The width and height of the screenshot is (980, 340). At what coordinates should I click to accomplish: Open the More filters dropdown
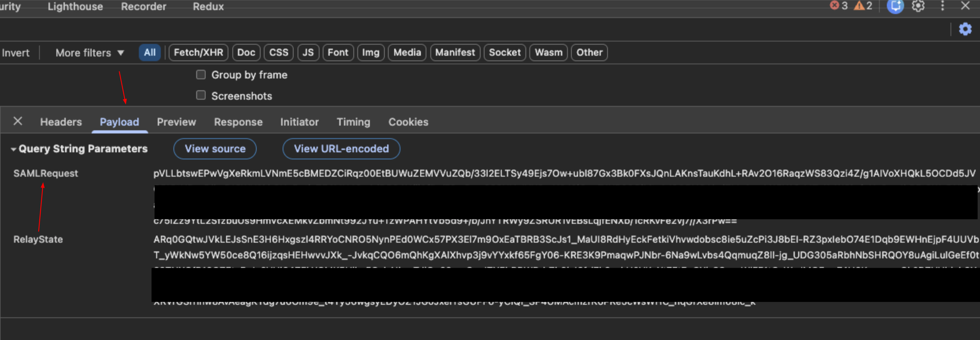pyautogui.click(x=89, y=52)
